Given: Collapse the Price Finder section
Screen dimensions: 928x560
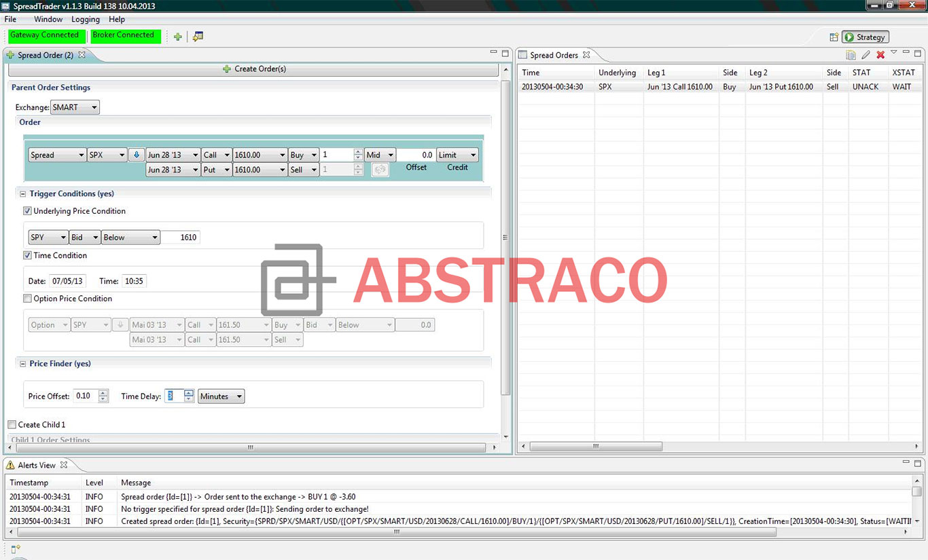Looking at the screenshot, I should tap(23, 363).
